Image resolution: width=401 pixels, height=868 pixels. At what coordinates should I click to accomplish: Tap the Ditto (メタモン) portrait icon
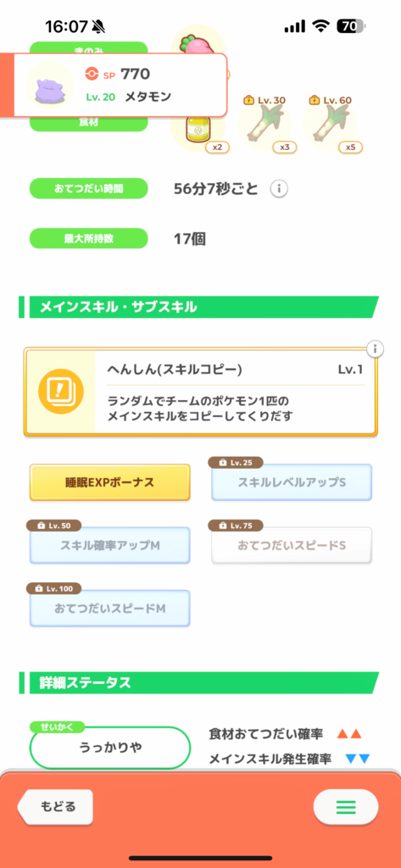50,85
